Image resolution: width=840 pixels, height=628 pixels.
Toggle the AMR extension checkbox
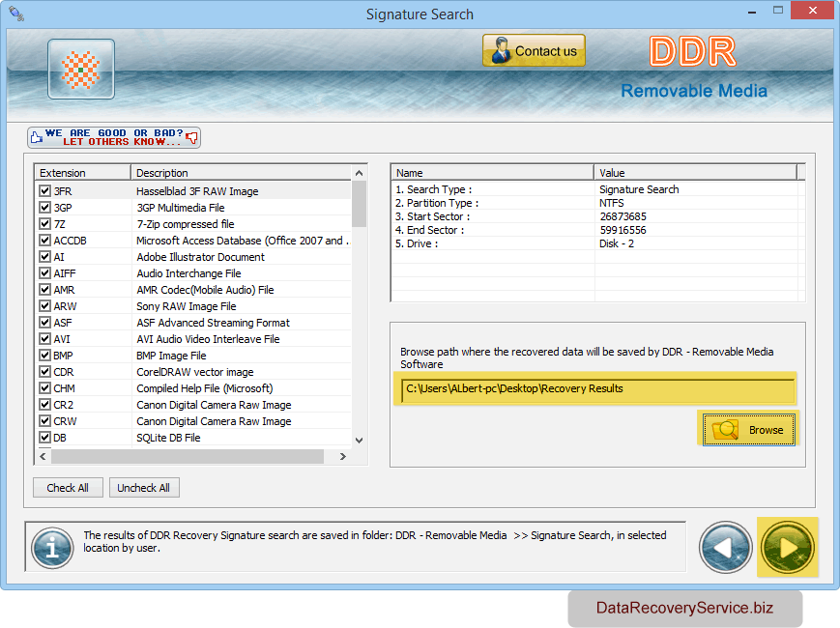pos(45,290)
